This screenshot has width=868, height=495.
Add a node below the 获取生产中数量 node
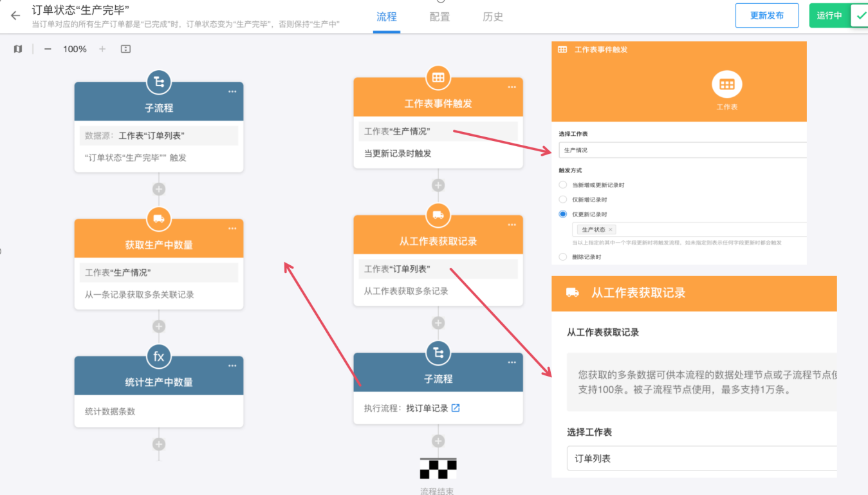click(x=159, y=326)
